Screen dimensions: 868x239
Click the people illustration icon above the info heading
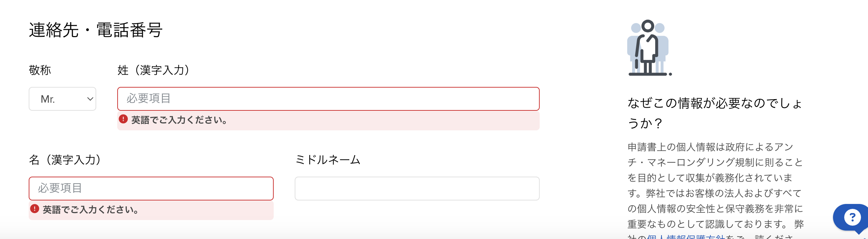point(649,48)
